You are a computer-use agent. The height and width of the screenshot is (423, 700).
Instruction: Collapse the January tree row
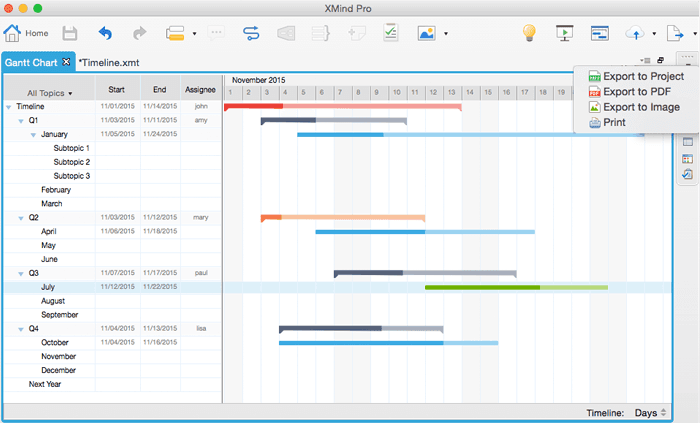coord(33,135)
